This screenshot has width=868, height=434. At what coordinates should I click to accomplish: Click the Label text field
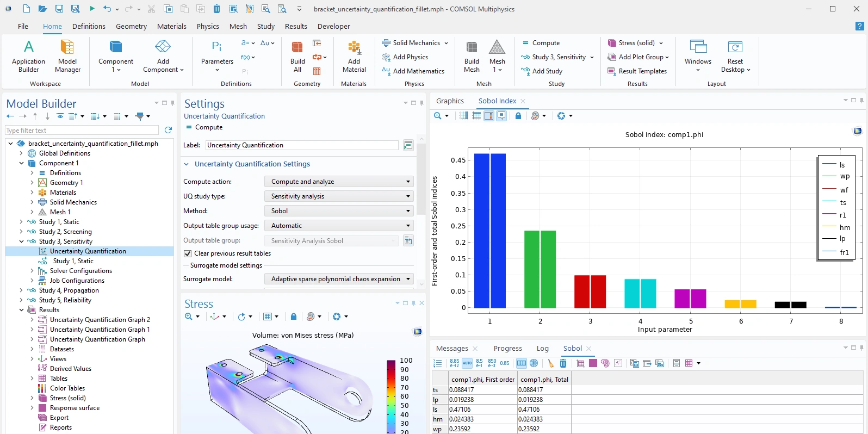(302, 145)
